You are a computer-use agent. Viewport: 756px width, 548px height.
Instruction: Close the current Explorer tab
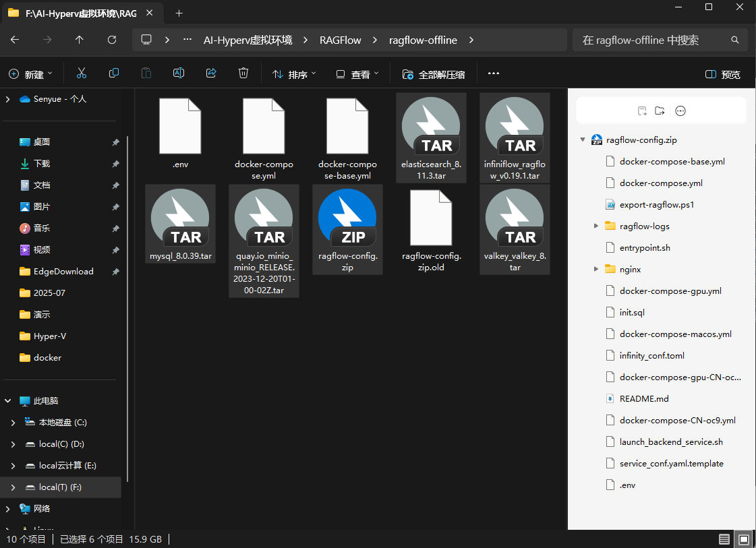[x=150, y=13]
